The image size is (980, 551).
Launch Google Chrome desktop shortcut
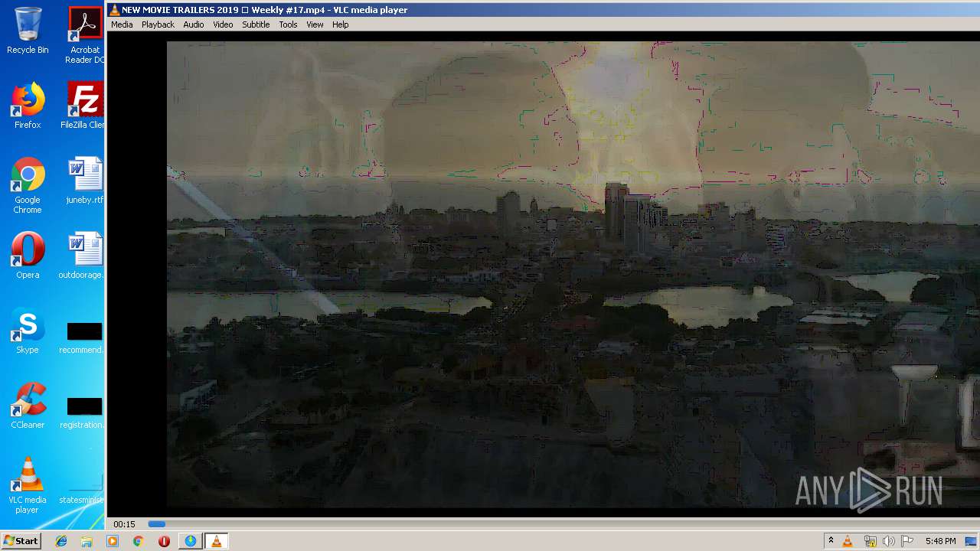click(x=28, y=185)
